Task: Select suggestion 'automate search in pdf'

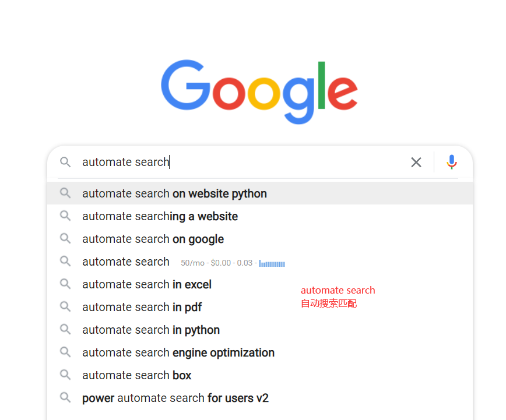Action: (142, 307)
